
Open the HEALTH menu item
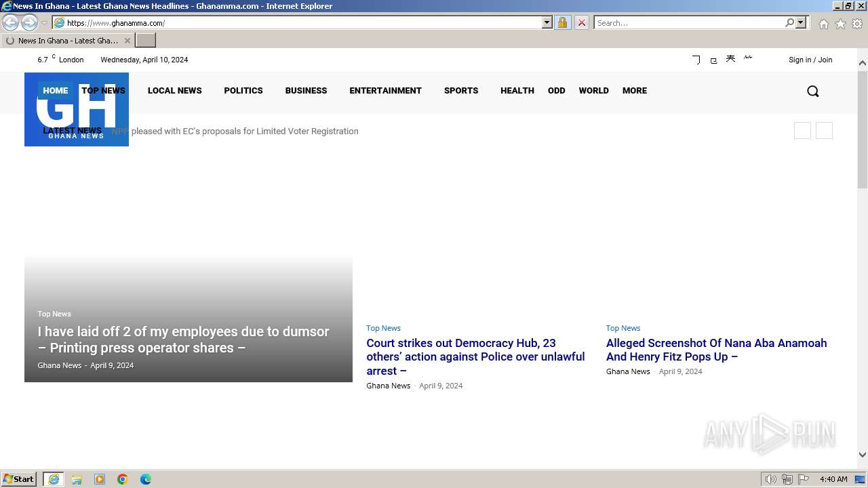pos(517,91)
